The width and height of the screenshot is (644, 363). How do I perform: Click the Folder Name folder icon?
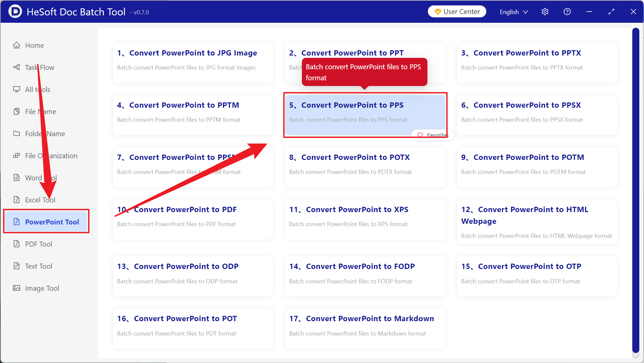pos(16,133)
